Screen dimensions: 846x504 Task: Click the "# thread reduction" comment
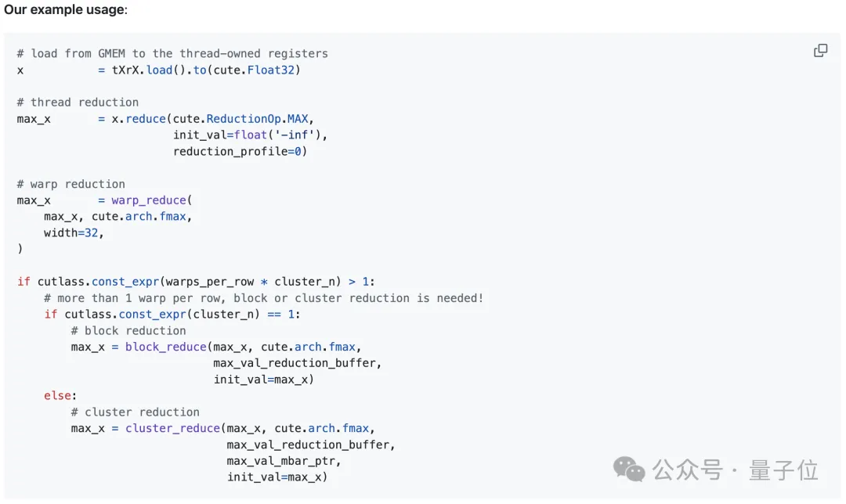pos(78,102)
